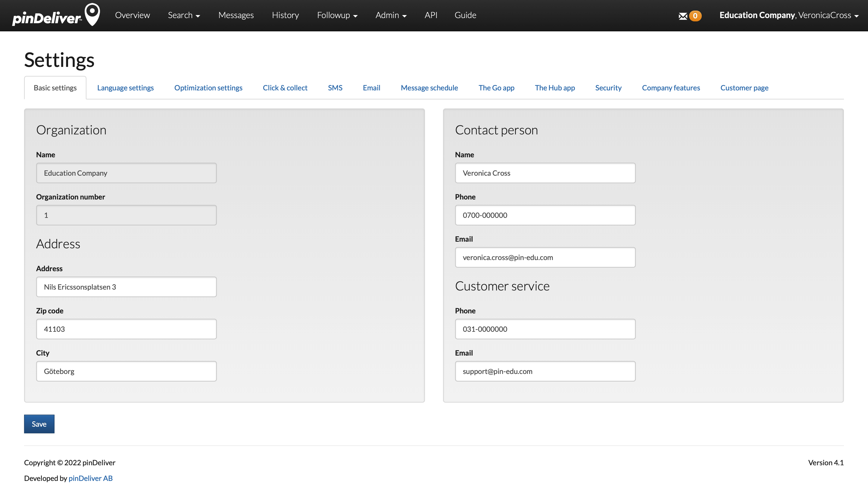868x499 pixels.
Task: Click the Settings page heading
Action: [x=59, y=60]
